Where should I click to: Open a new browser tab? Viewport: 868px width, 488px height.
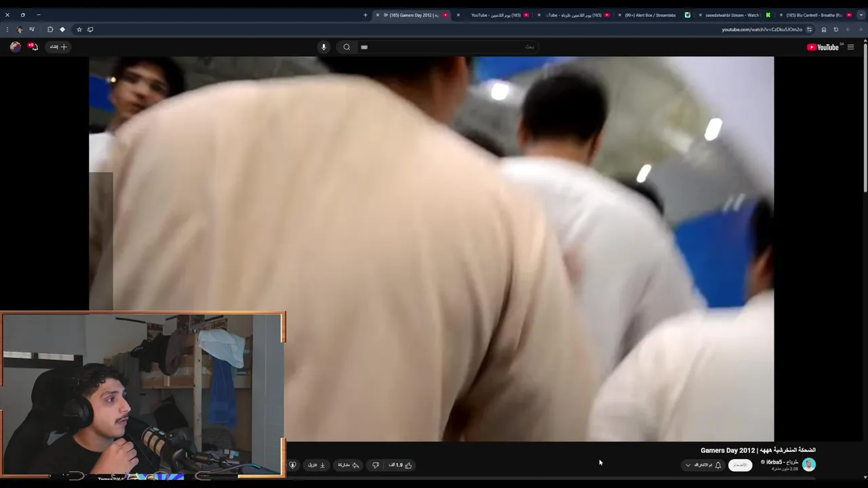tap(365, 15)
